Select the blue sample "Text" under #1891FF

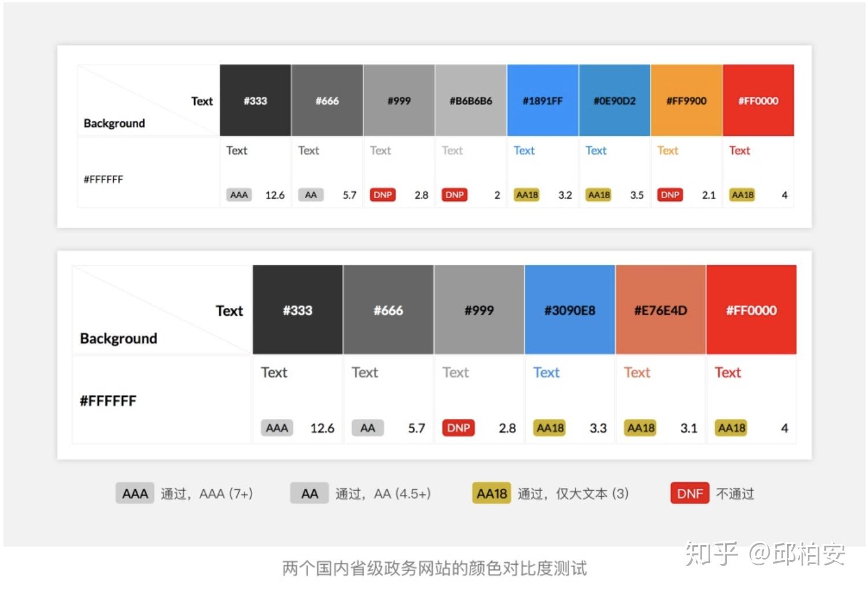(x=524, y=151)
